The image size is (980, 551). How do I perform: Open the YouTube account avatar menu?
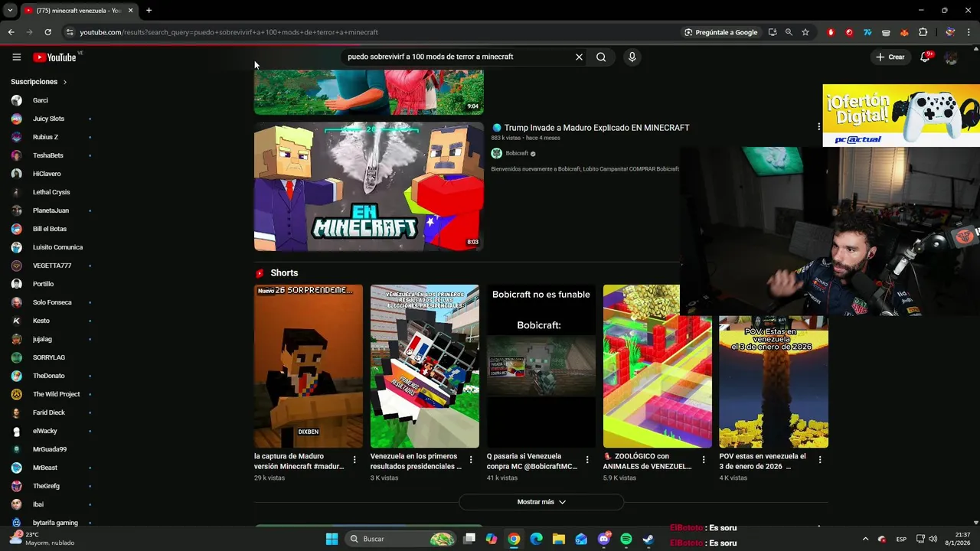coord(951,57)
